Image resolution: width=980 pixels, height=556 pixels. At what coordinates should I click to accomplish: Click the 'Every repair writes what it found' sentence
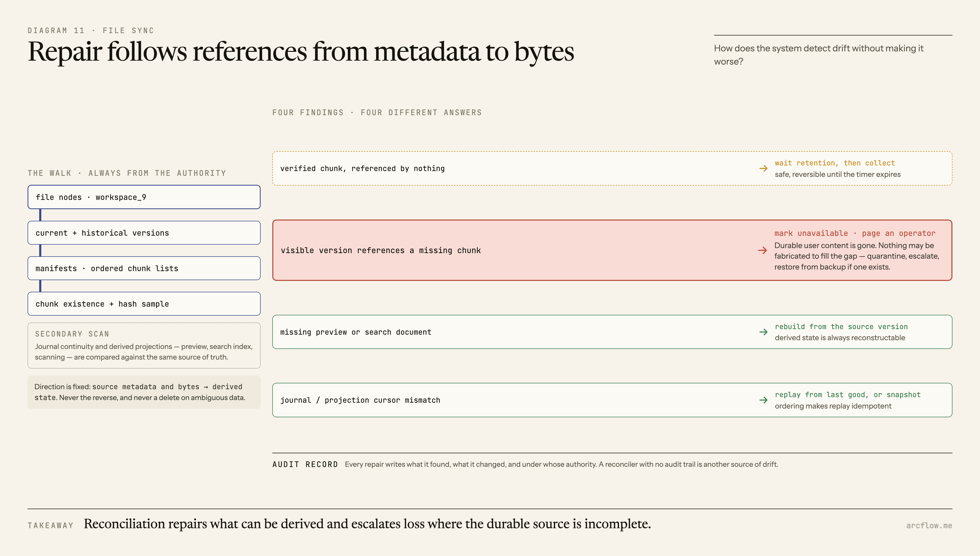[561, 464]
